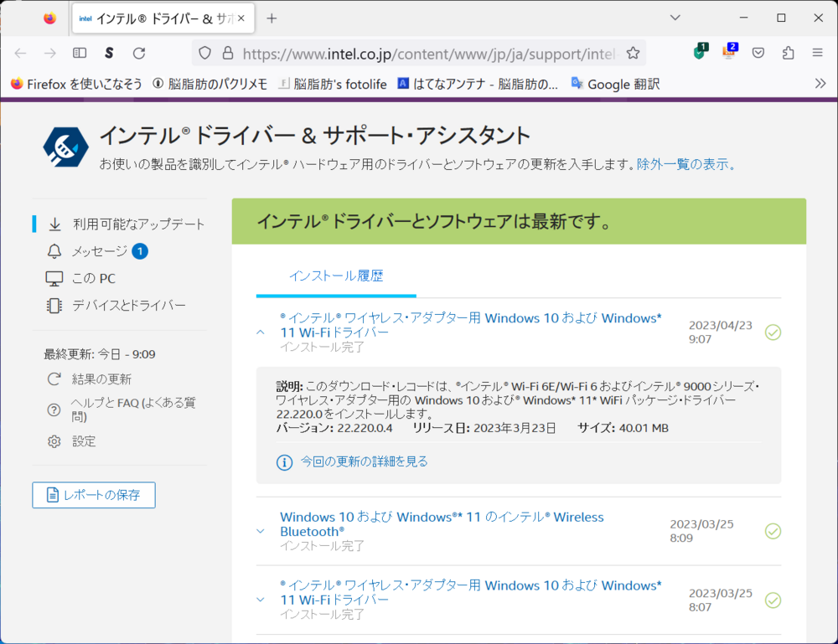838x644 pixels.
Task: Open ヘルプと FAQ link
Action: click(x=133, y=410)
